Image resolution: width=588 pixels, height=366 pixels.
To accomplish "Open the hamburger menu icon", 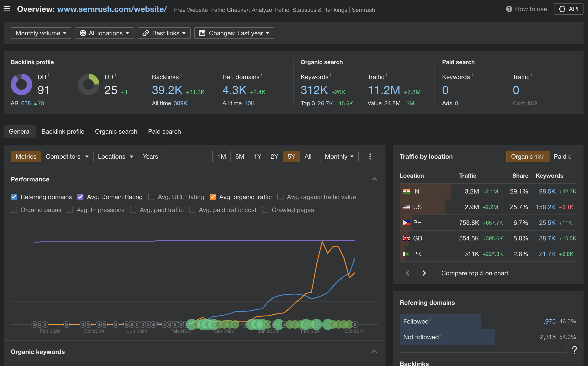I will [x=7, y=9].
